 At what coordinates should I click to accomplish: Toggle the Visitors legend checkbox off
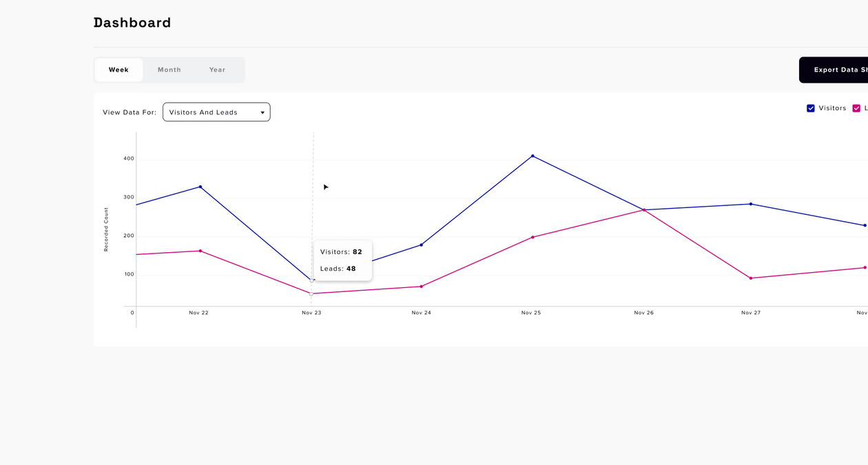coord(811,108)
